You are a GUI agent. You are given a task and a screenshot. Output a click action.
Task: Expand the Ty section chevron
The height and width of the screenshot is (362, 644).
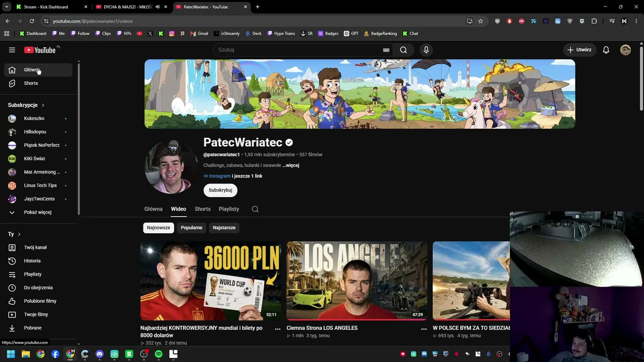19,234
